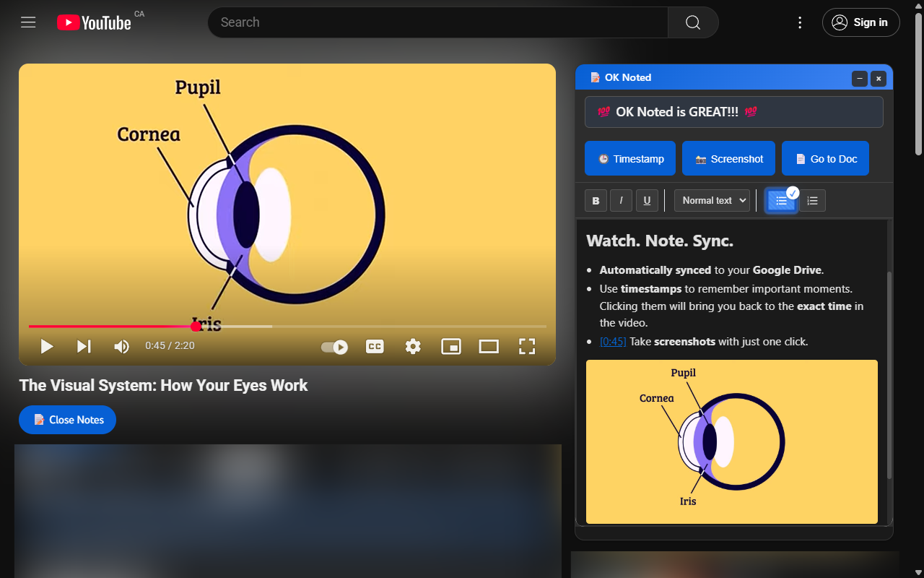The width and height of the screenshot is (924, 578).
Task: Switch notes to a numbered list
Action: pos(812,200)
